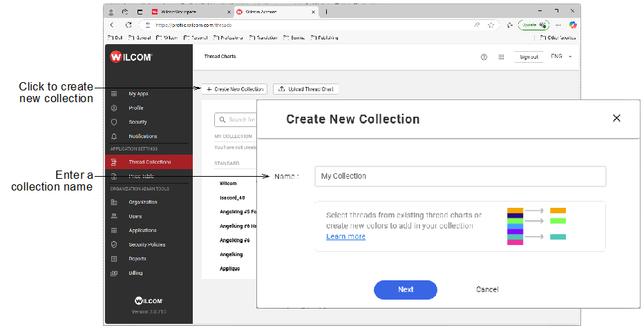Open Notifications from the sidebar

click(142, 136)
